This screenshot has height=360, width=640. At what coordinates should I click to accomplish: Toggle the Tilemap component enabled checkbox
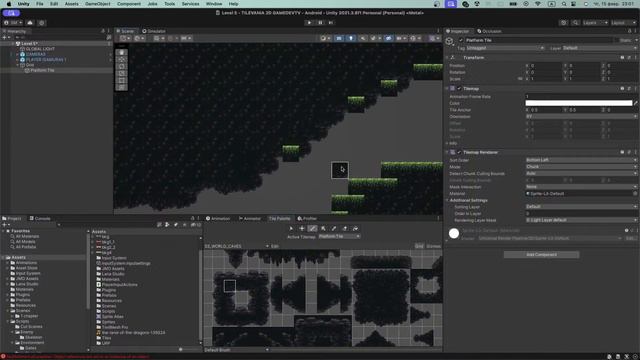tap(459, 89)
